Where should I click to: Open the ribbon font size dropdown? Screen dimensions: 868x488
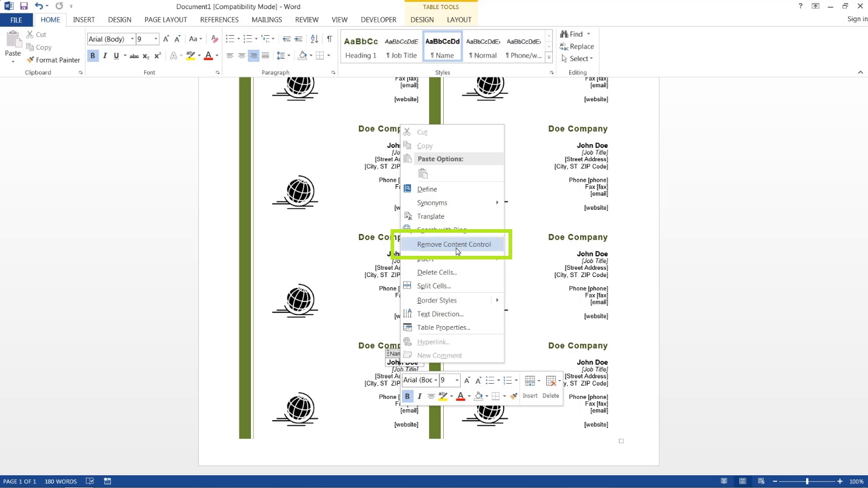tap(156, 39)
